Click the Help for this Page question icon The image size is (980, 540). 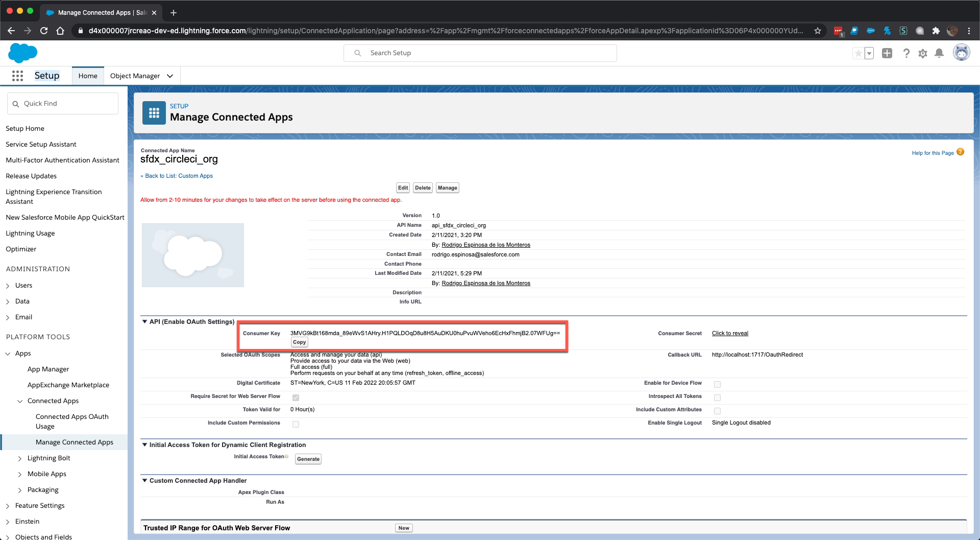pyautogui.click(x=961, y=152)
